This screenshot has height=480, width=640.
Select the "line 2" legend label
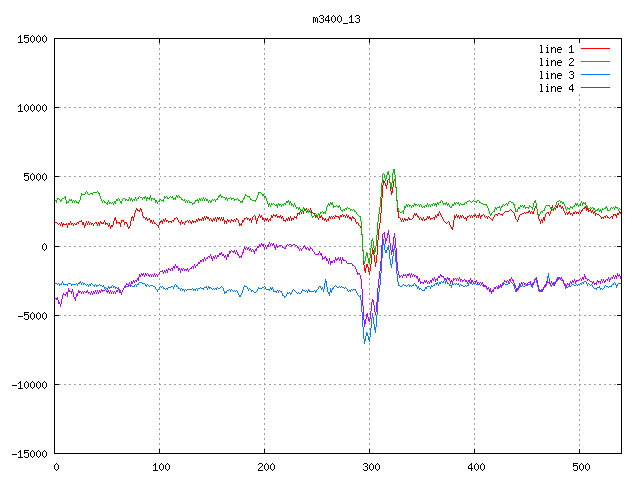click(x=557, y=62)
